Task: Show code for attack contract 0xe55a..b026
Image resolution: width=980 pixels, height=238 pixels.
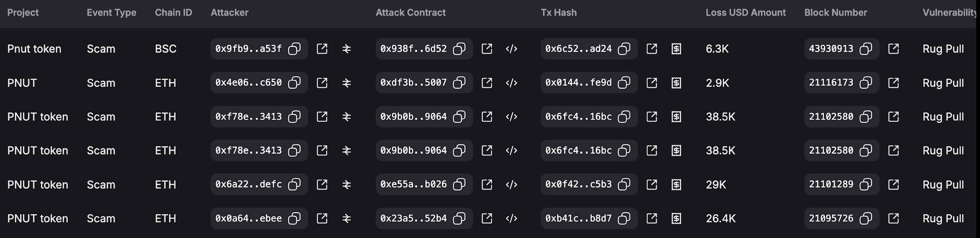Action: (511, 185)
